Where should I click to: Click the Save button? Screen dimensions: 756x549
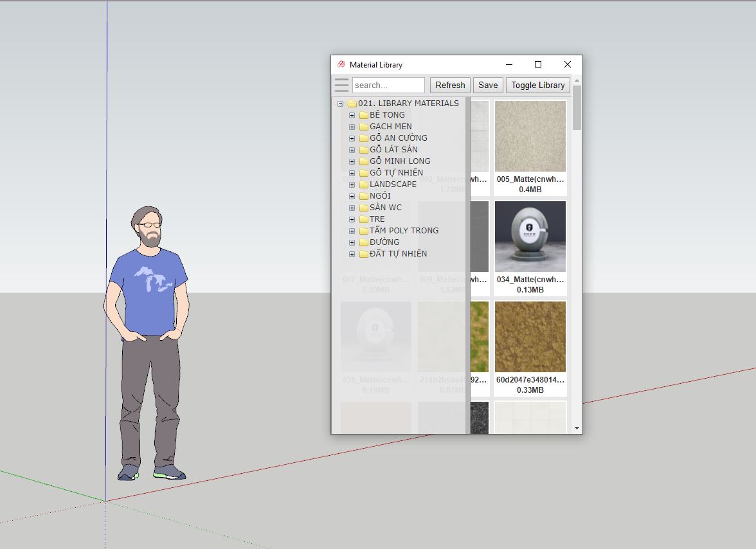click(x=488, y=85)
